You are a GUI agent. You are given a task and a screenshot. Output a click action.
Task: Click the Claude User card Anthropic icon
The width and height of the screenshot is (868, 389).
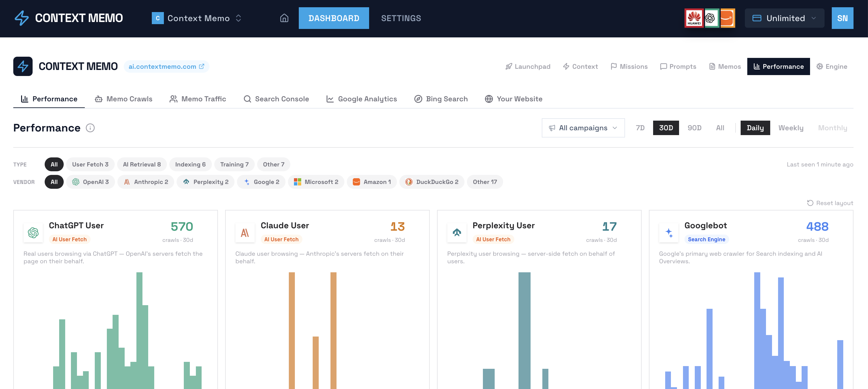click(x=245, y=232)
